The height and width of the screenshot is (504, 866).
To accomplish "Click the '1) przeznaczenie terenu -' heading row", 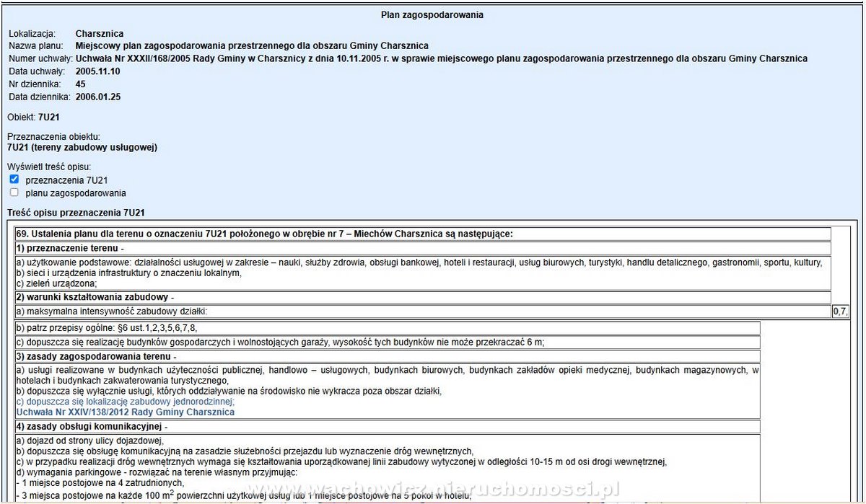I will (x=423, y=248).
